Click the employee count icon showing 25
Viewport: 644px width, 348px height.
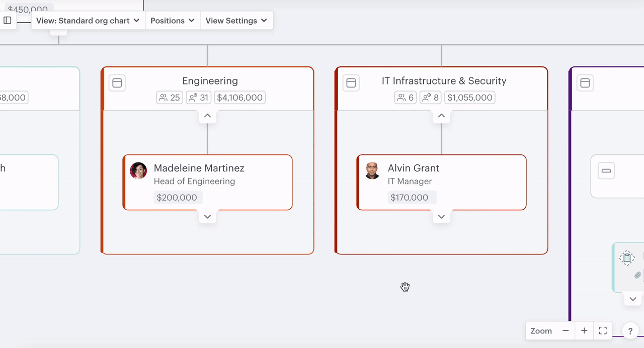pos(164,97)
